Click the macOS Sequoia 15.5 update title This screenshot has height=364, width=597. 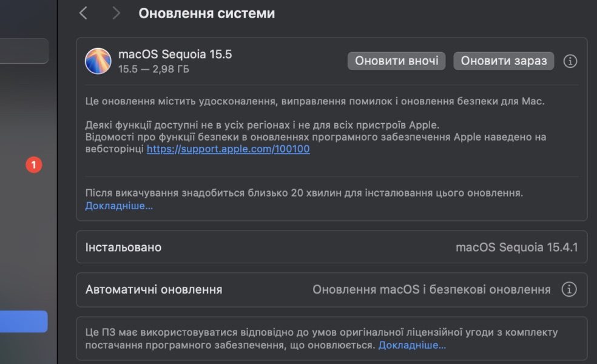175,55
